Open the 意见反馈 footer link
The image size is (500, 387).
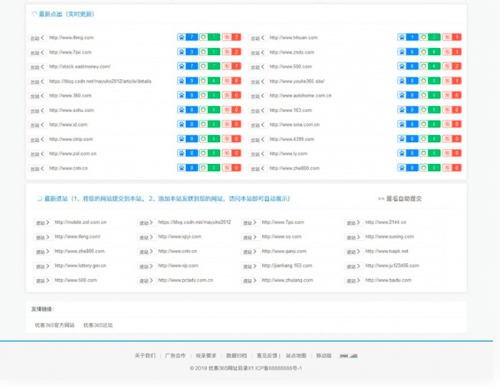pos(267,356)
